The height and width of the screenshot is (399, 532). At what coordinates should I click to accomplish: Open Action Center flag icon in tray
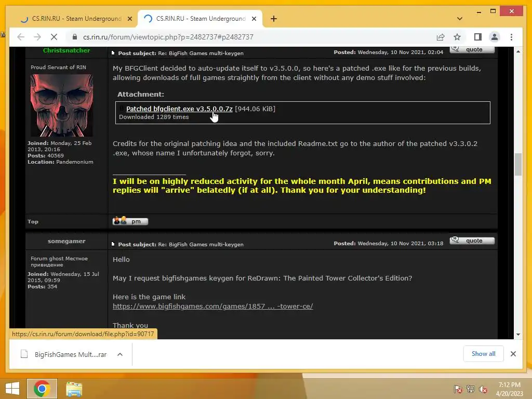pos(458,389)
